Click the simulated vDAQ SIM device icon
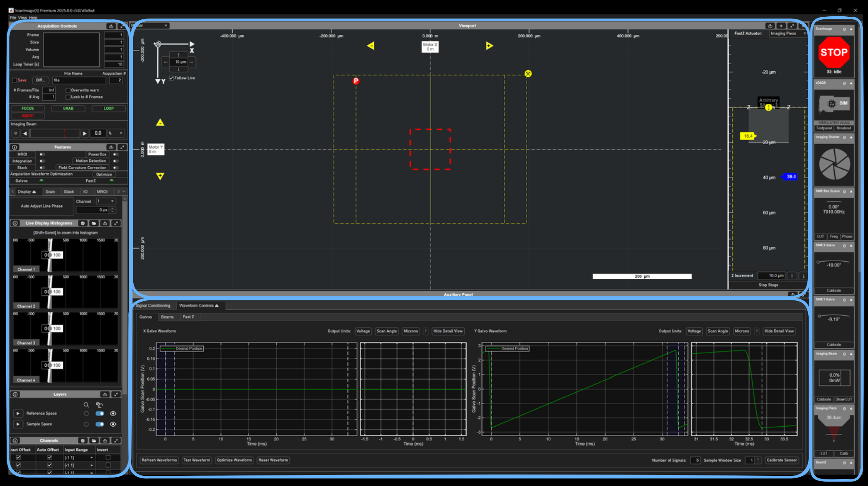868x486 pixels. (x=834, y=104)
